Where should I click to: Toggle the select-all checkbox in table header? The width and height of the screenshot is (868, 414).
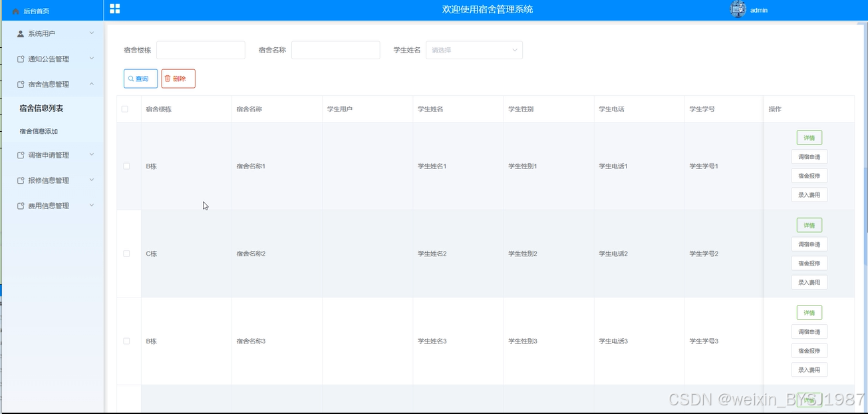coord(125,109)
